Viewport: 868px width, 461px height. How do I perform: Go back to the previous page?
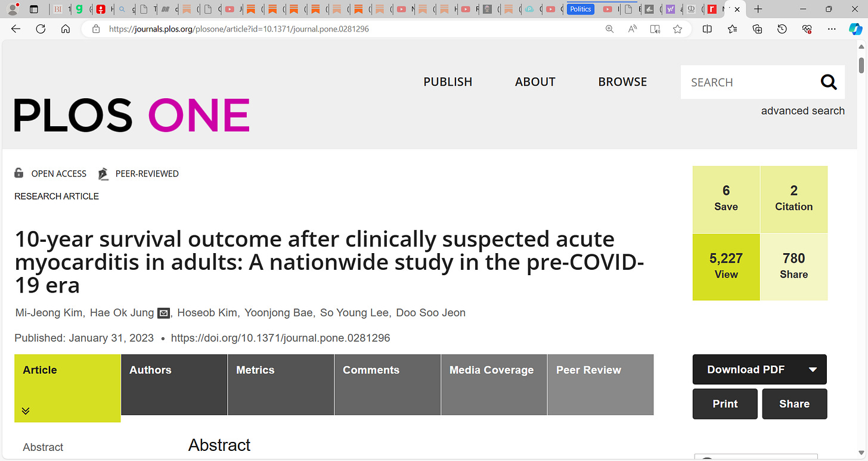(x=16, y=29)
